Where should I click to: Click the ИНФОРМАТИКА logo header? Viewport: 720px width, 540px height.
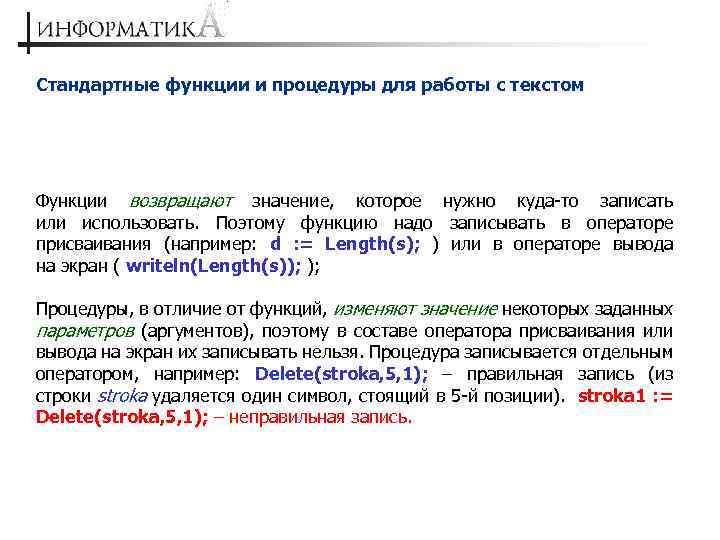130,24
